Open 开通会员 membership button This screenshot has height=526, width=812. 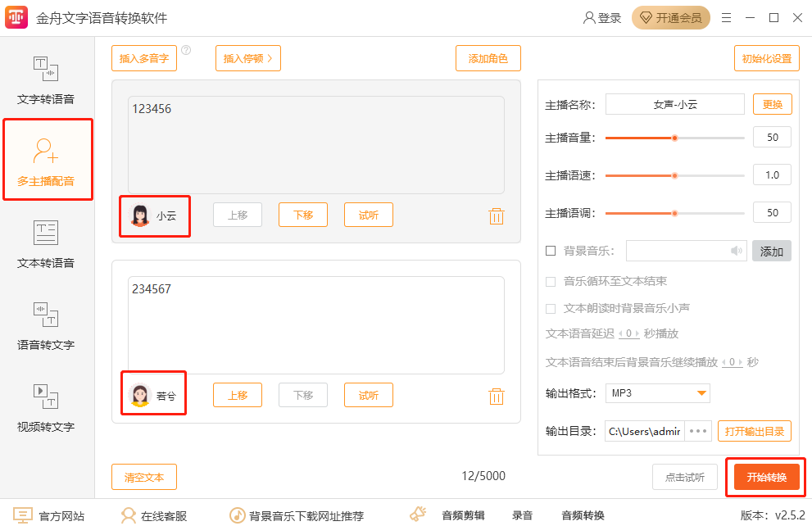(x=671, y=17)
